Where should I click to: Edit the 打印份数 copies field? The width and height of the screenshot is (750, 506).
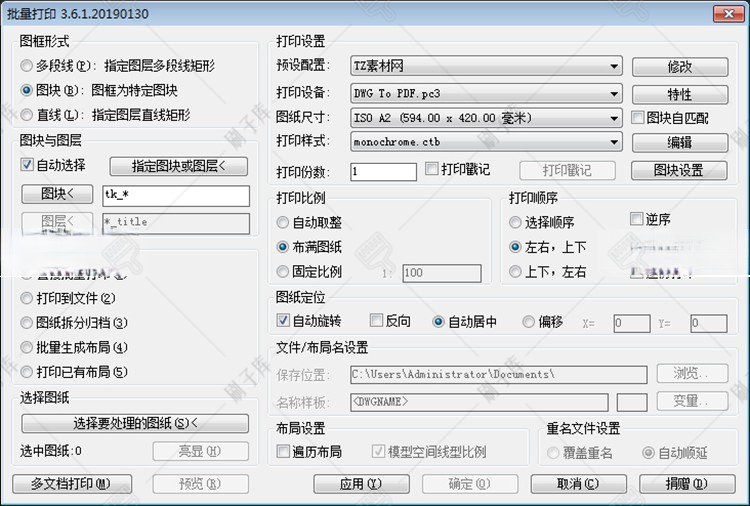(x=384, y=172)
